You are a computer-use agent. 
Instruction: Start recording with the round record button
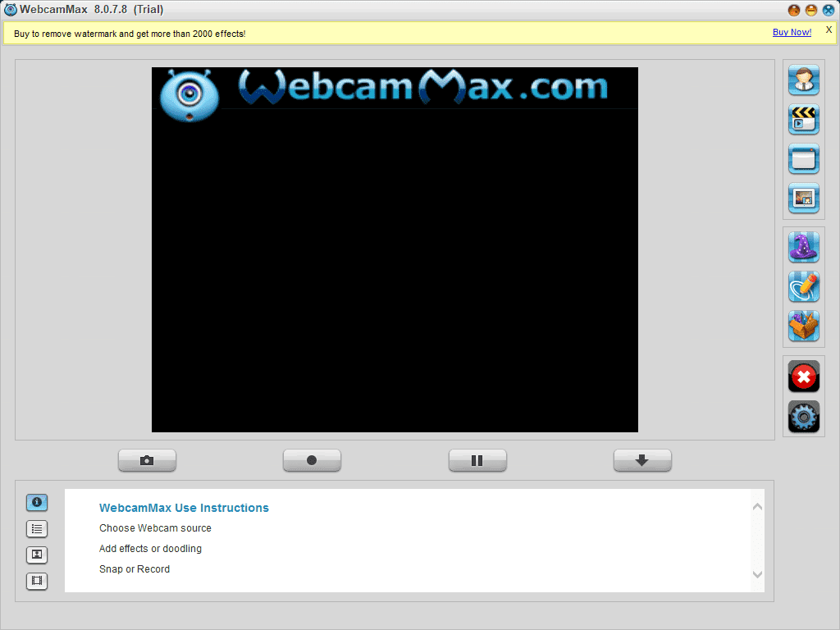pos(312,460)
